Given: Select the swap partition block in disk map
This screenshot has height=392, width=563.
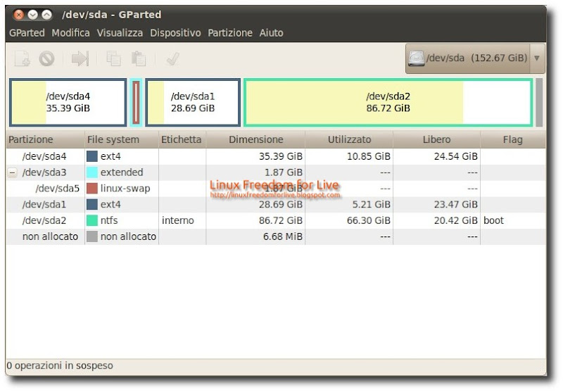Looking at the screenshot, I should (136, 102).
